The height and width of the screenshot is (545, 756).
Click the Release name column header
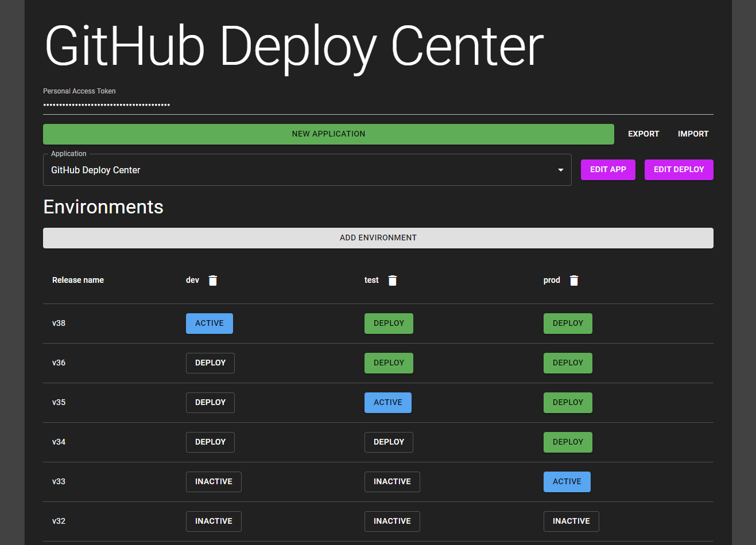click(78, 281)
